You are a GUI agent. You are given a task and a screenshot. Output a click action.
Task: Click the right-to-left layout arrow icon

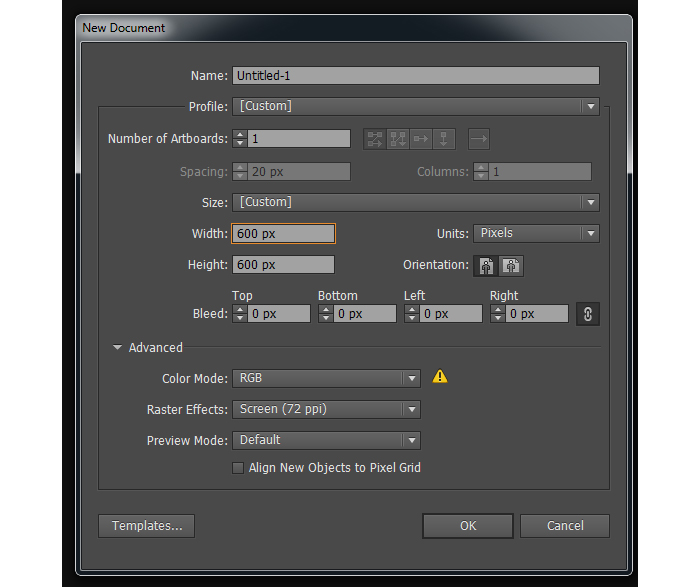(478, 139)
